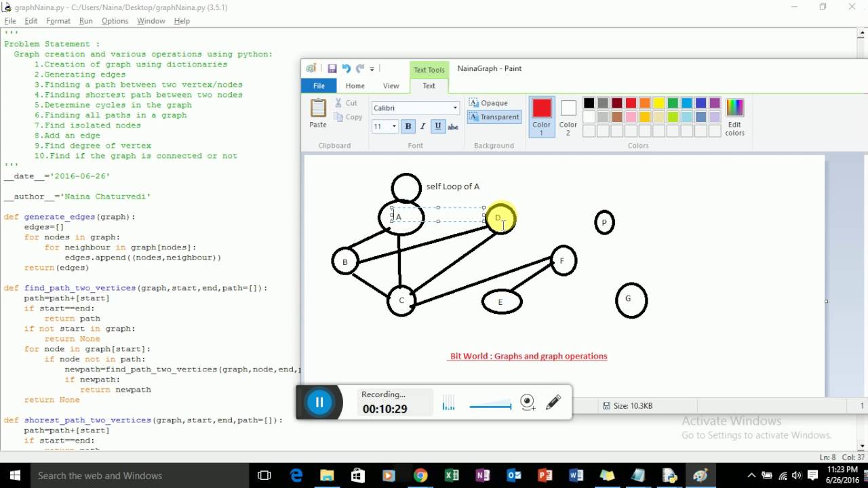
Task: Open OneNote from the taskbar
Action: [483, 475]
